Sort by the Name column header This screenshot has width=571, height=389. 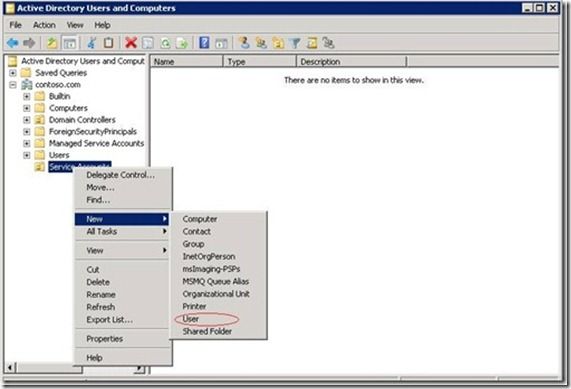(187, 62)
